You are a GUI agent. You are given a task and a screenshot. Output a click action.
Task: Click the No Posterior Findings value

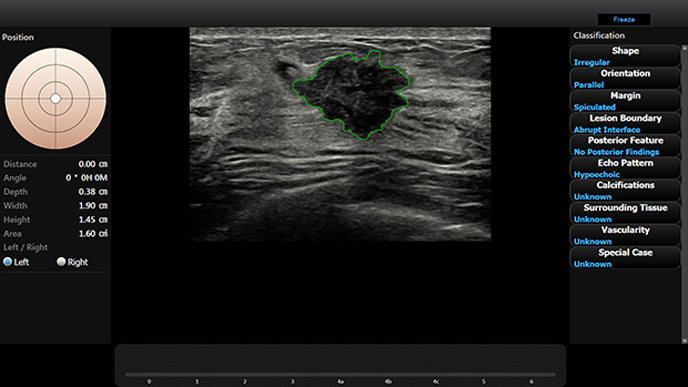[x=616, y=152]
